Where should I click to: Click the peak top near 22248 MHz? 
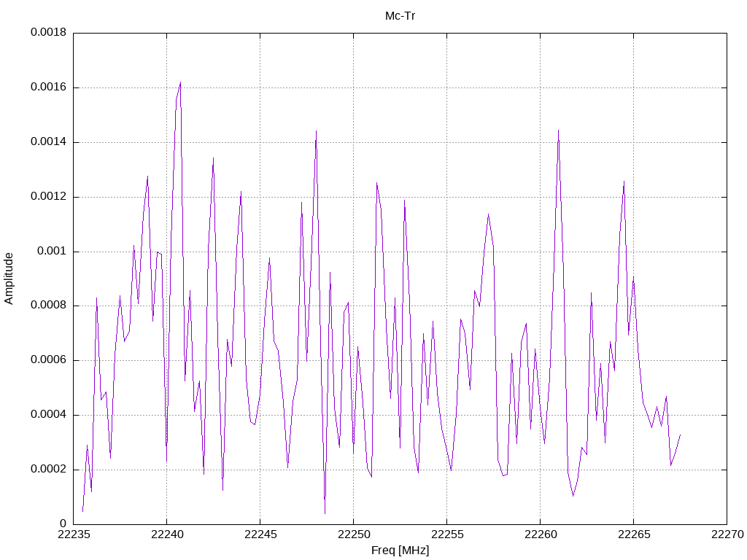pos(316,131)
